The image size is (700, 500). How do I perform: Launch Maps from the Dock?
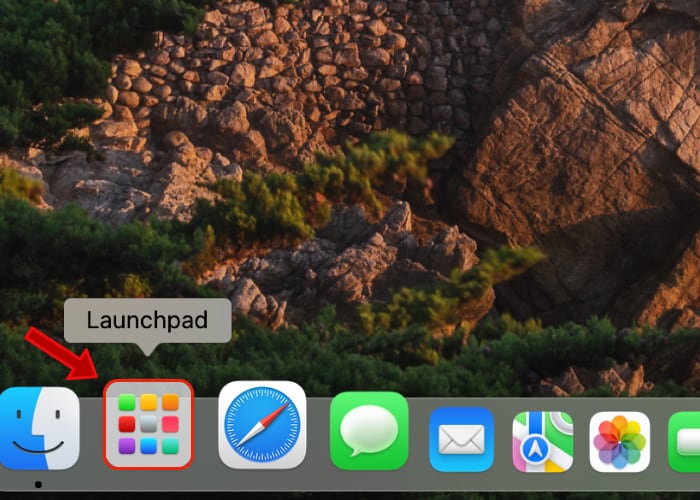click(543, 442)
